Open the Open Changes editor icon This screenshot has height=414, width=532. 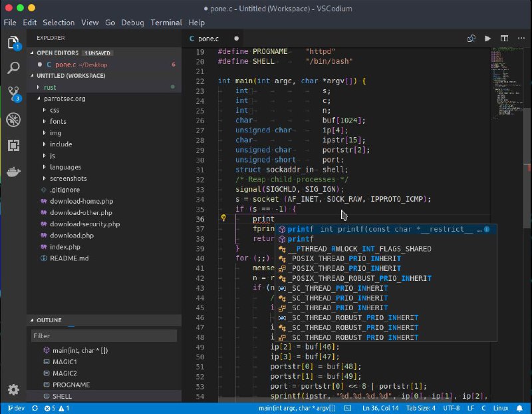click(473, 39)
